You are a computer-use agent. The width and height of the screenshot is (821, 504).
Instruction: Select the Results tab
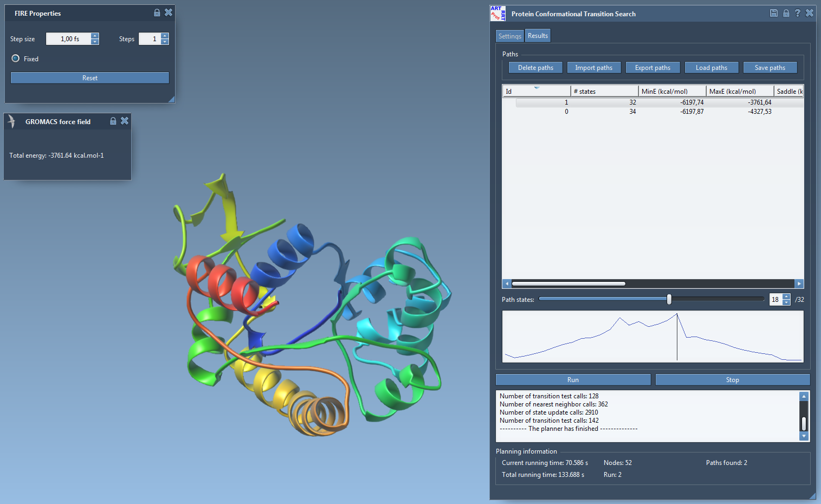click(x=538, y=36)
